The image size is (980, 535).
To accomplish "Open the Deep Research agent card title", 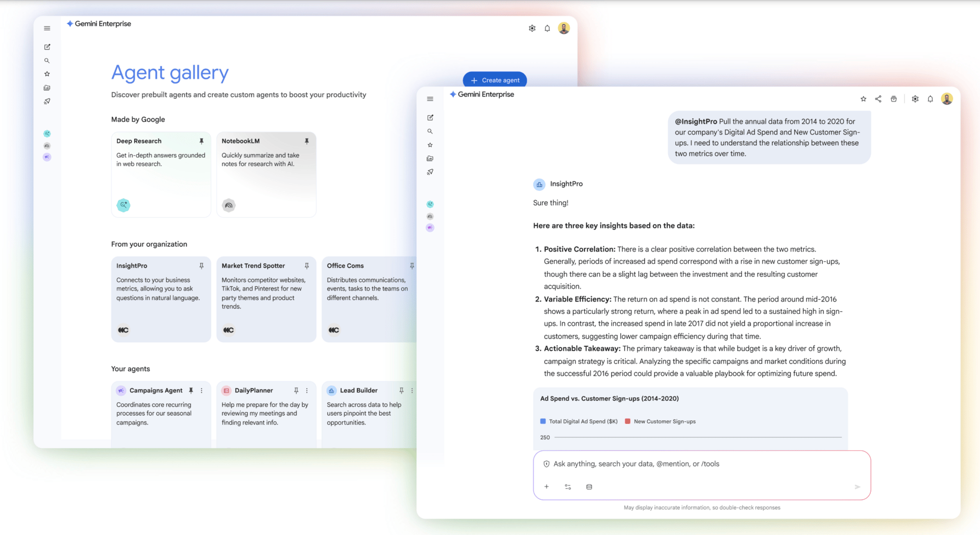I will [139, 141].
